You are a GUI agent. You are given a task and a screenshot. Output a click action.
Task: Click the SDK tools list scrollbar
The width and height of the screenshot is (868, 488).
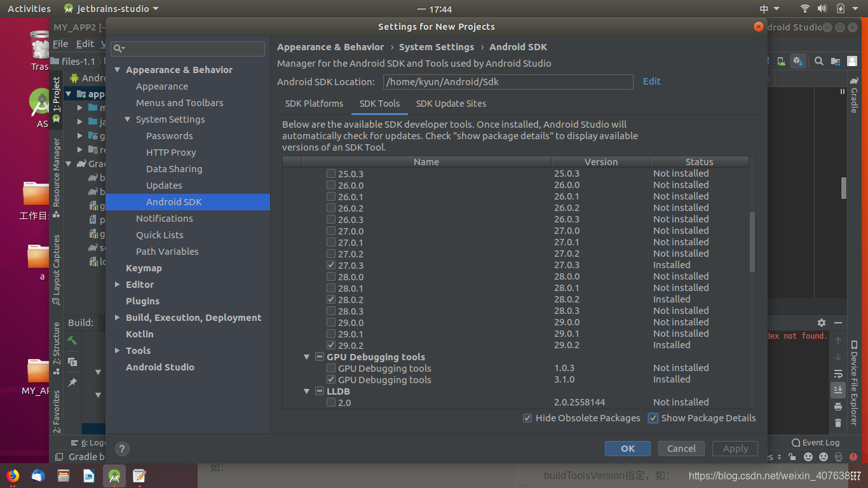point(752,241)
